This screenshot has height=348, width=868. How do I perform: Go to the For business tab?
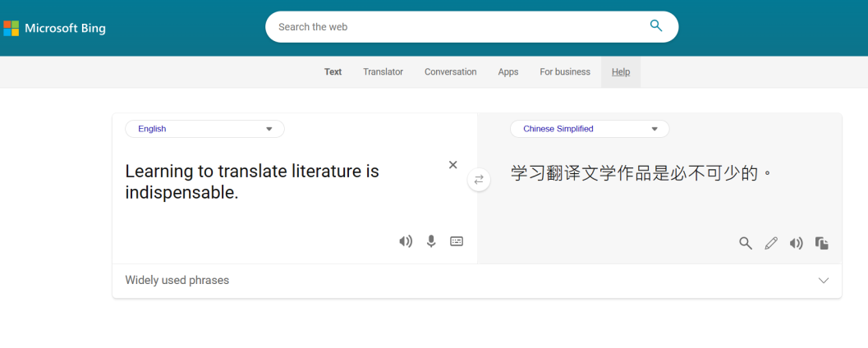(565, 72)
